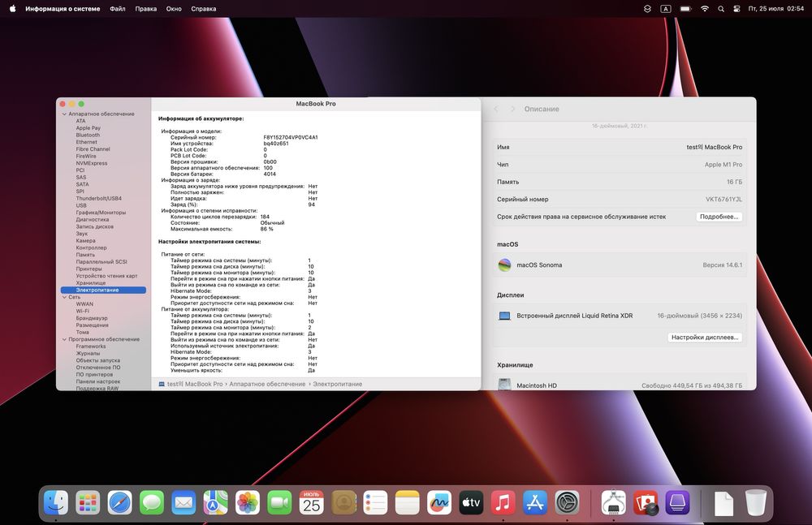Click serial number value VKT6761YJL
The image size is (812, 525).
[x=723, y=200]
